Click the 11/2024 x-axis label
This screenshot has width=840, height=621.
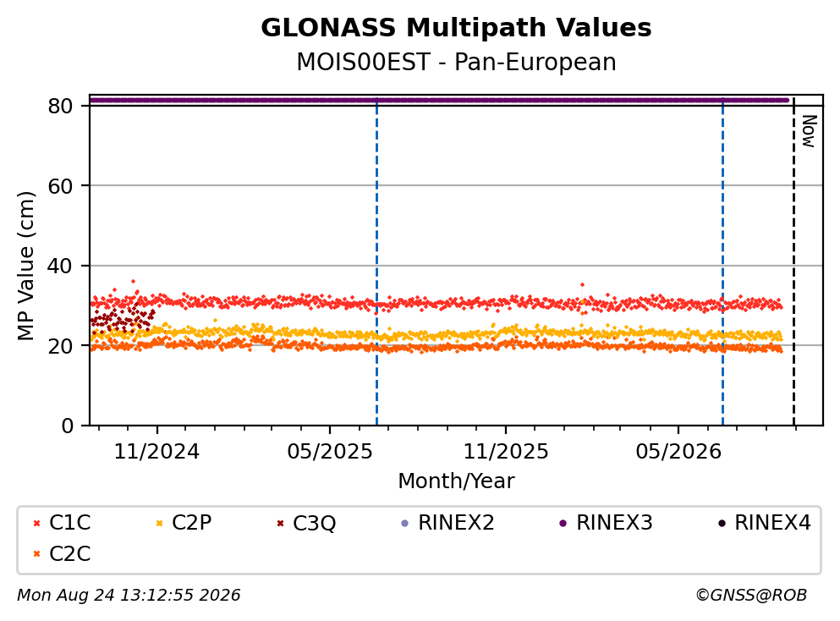156,452
